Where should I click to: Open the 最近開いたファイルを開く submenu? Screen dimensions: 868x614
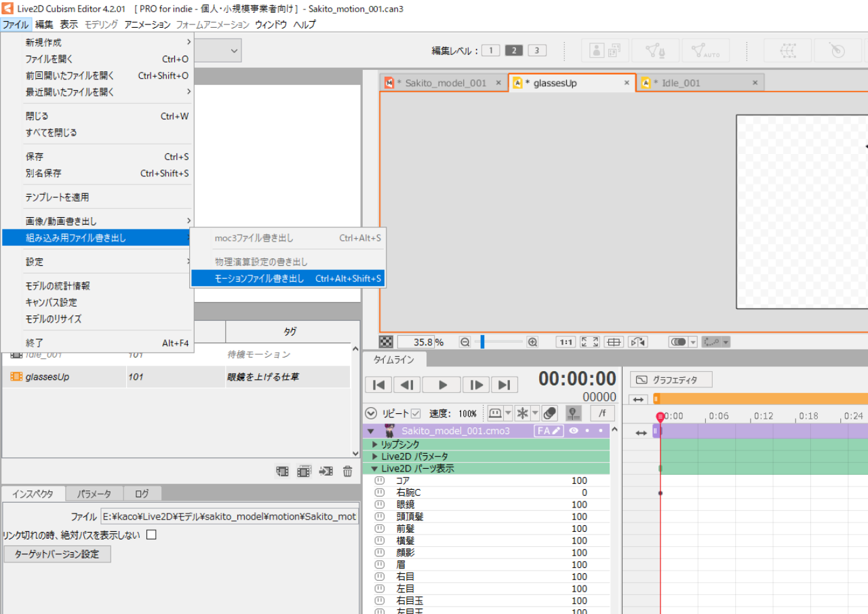coord(98,92)
